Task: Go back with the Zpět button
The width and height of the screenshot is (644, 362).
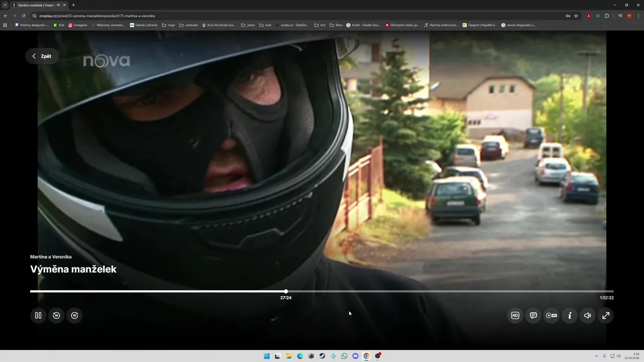Action: click(x=42, y=56)
